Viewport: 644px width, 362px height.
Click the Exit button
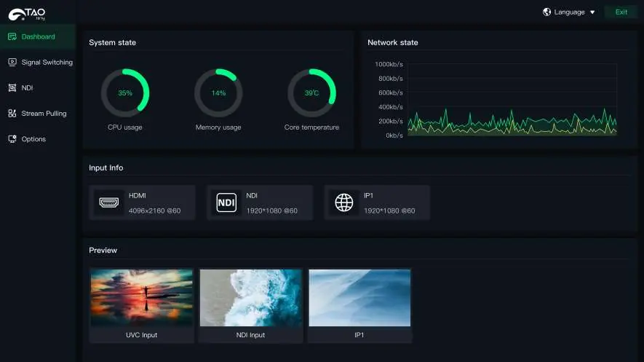point(621,12)
